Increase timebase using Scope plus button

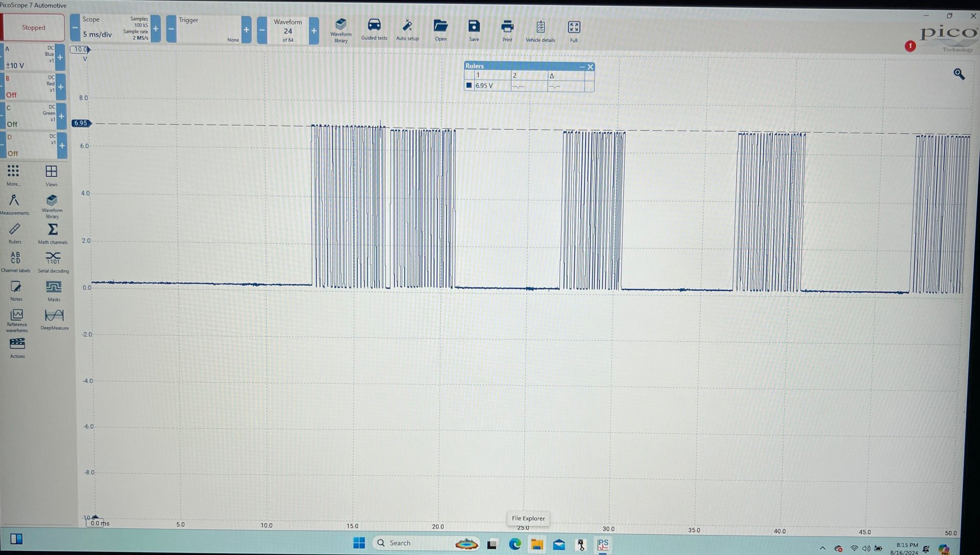click(156, 29)
